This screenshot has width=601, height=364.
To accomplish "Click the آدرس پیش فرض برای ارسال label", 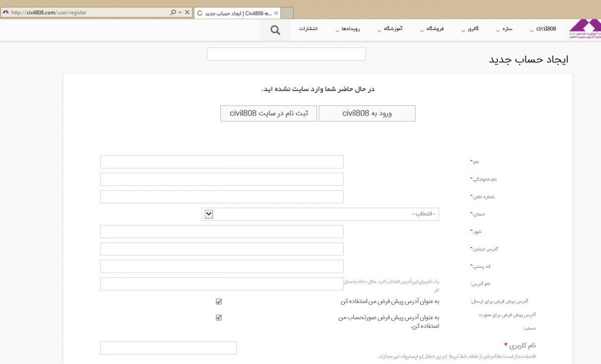I will coord(499,301).
